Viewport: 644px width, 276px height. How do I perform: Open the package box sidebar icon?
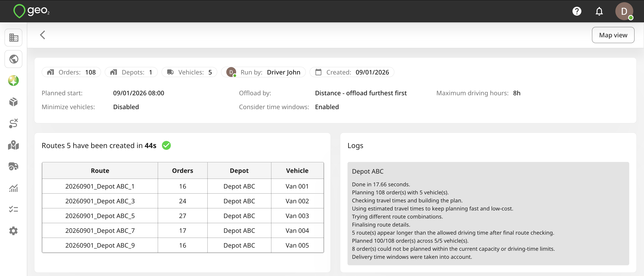click(x=13, y=102)
